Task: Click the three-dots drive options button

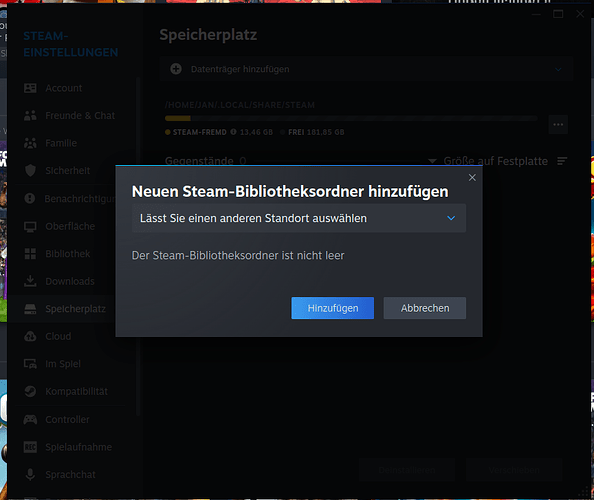Action: click(x=558, y=125)
